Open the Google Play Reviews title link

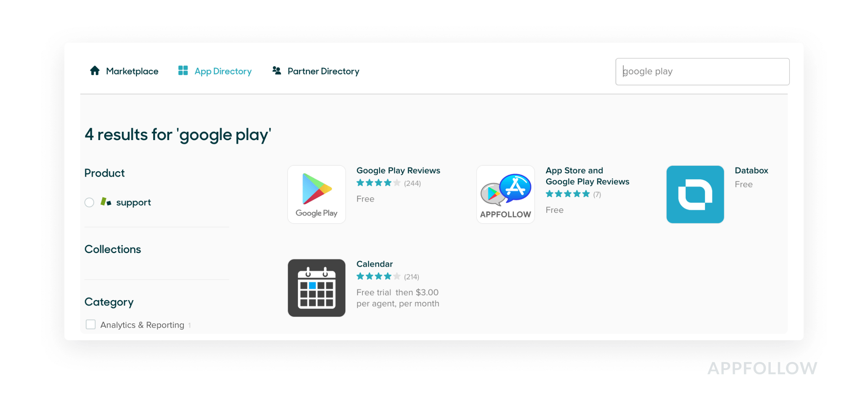pos(398,170)
